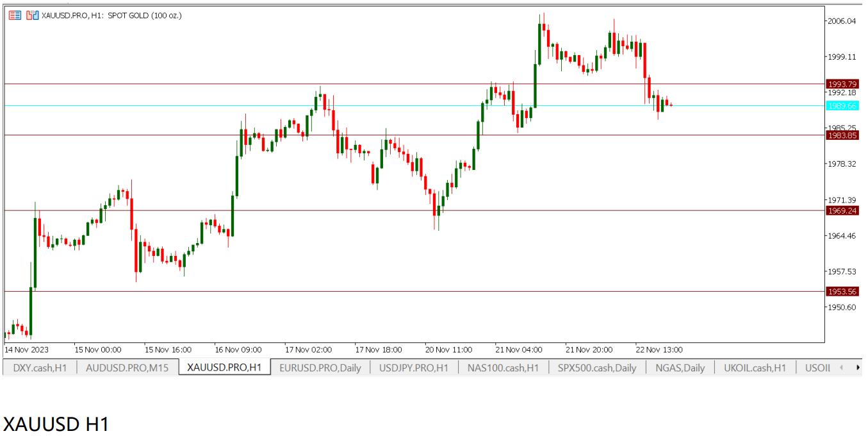
Task: Click the one-click trading panel icon
Action: click(15, 15)
